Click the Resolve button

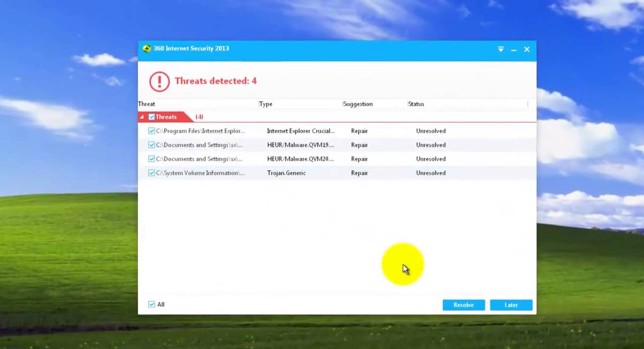(463, 305)
